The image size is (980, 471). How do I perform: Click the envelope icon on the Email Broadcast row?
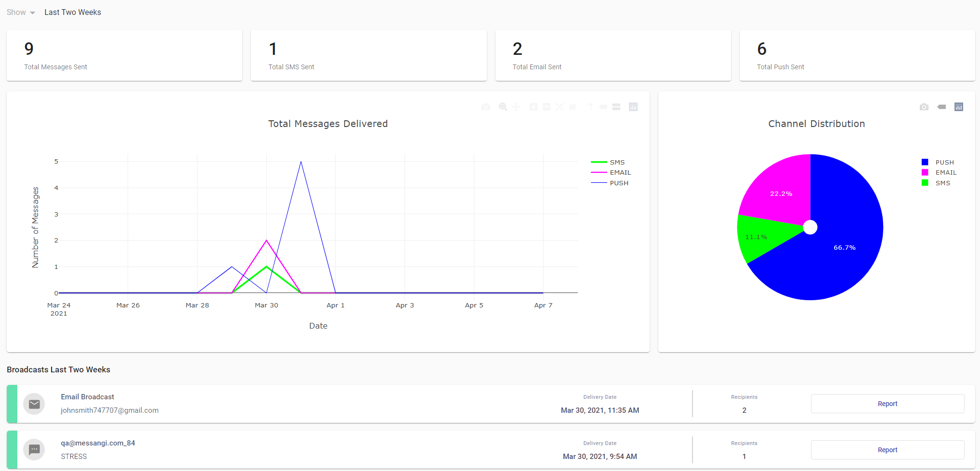34,404
